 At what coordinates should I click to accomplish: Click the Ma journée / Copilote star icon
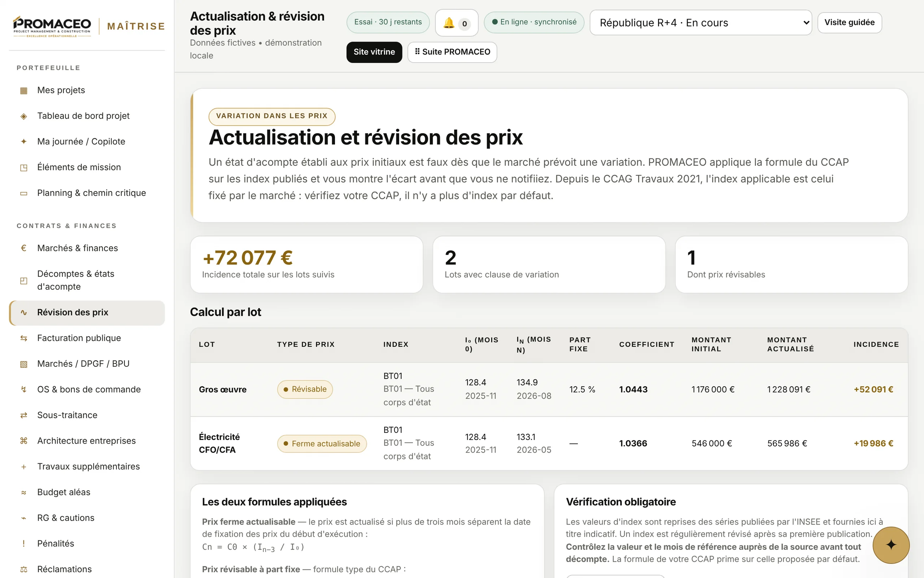[x=24, y=142]
